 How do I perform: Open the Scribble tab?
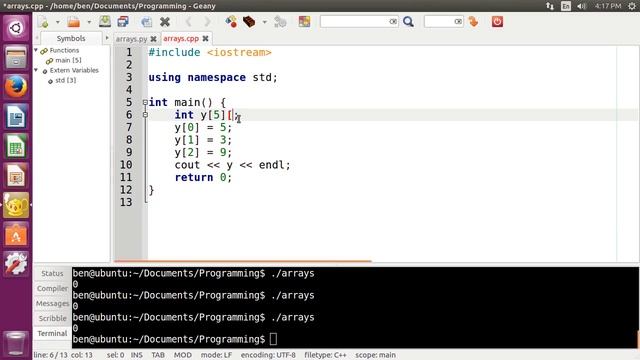pyautogui.click(x=52, y=318)
